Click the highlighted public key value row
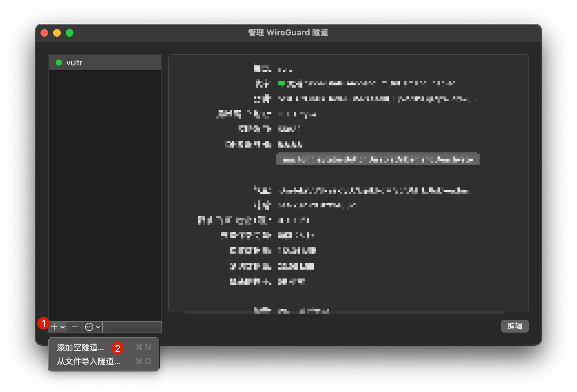 click(377, 159)
